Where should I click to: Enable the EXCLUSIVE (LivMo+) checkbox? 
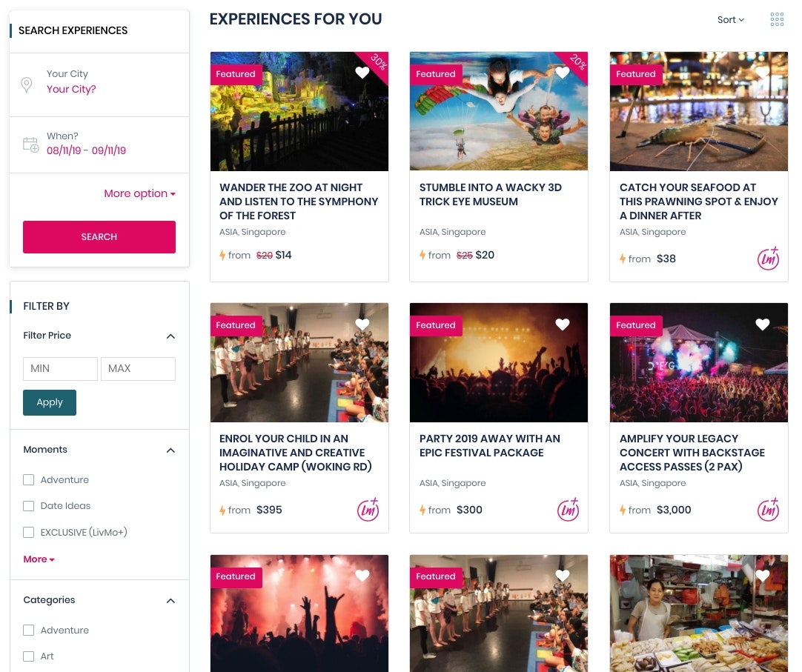(x=29, y=533)
